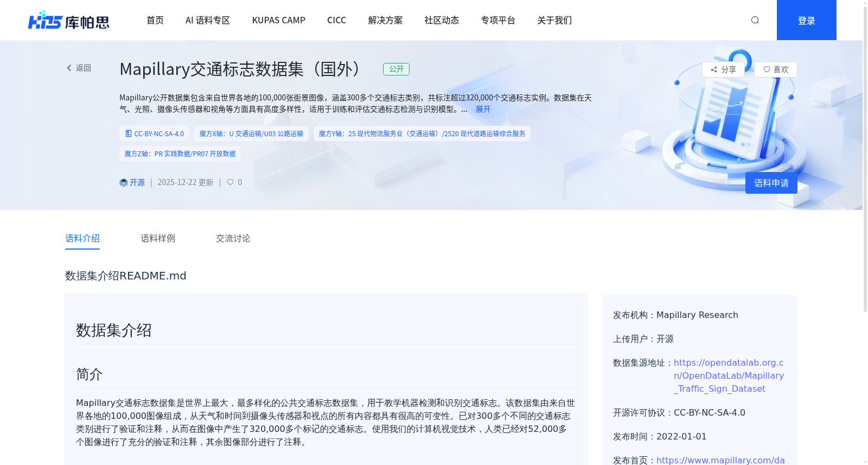868x465 pixels.
Task: Click the 语料申请 apply button
Action: pyautogui.click(x=771, y=183)
